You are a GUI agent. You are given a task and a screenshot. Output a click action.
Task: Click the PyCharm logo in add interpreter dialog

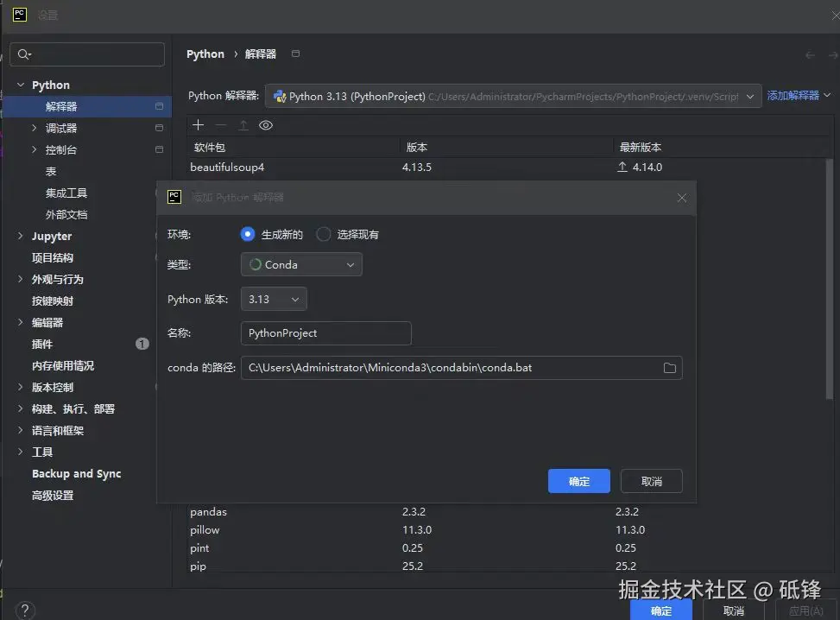click(174, 197)
